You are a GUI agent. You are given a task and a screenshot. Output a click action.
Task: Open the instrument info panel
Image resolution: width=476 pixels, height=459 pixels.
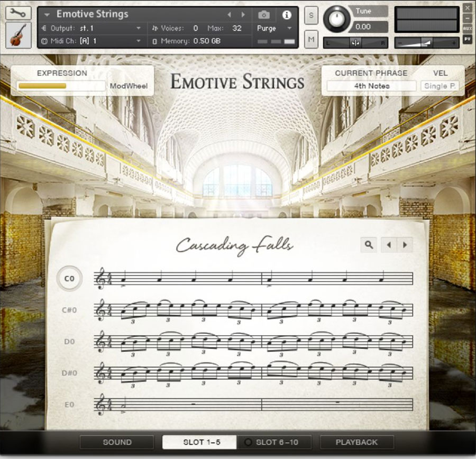286,16
